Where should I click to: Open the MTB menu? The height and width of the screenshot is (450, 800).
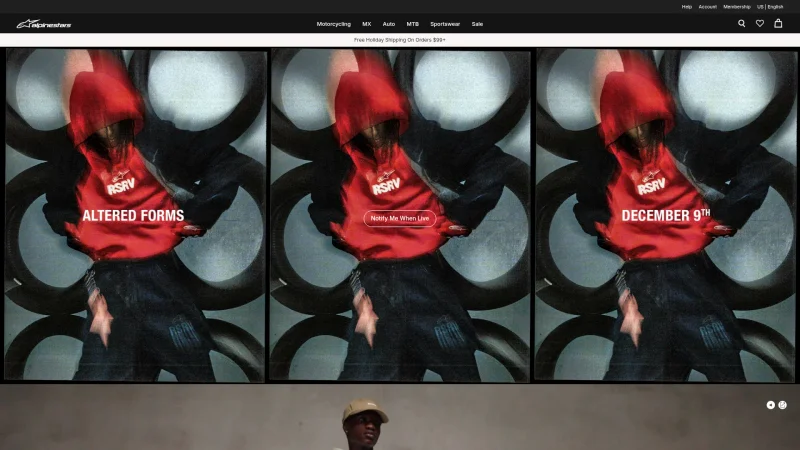coord(412,24)
